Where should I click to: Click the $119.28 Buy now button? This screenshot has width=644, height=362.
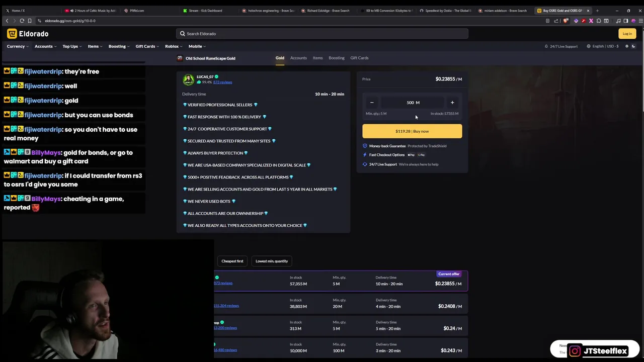pos(412,131)
